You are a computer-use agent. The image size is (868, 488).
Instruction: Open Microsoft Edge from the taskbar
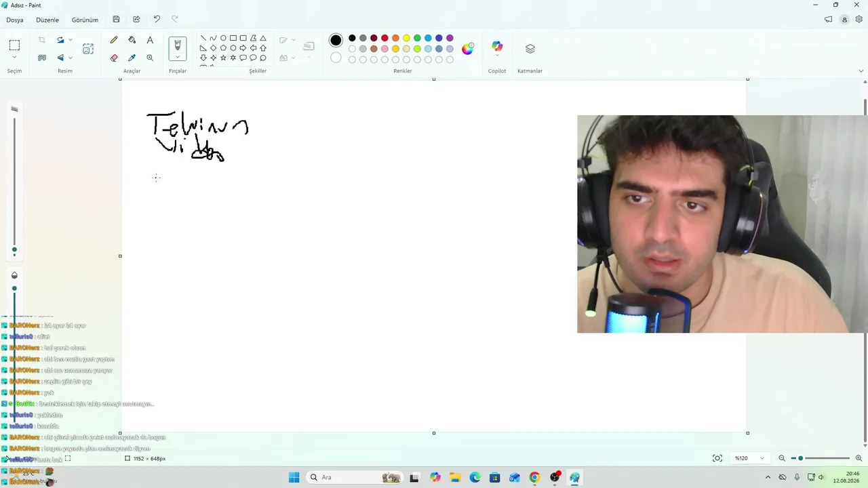[475, 477]
